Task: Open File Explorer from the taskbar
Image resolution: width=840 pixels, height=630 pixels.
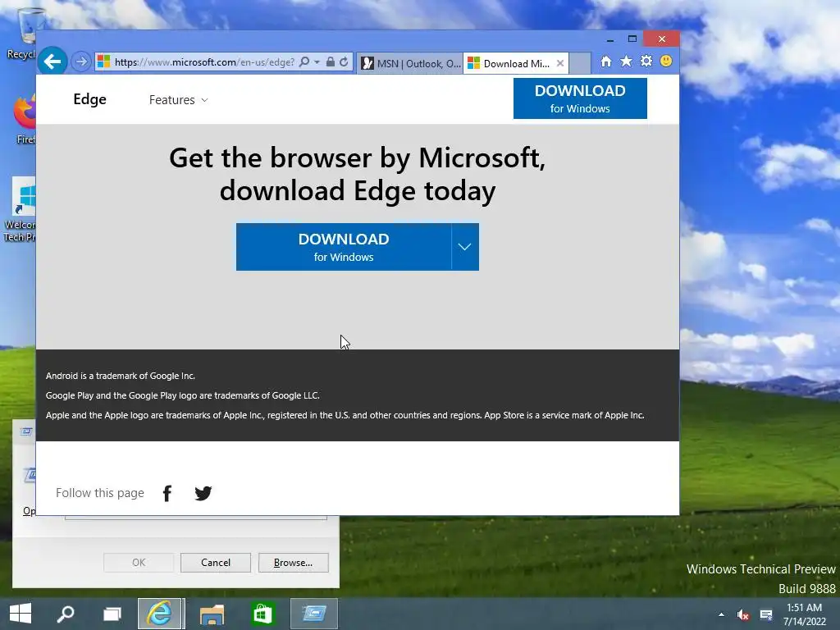Action: pos(212,614)
